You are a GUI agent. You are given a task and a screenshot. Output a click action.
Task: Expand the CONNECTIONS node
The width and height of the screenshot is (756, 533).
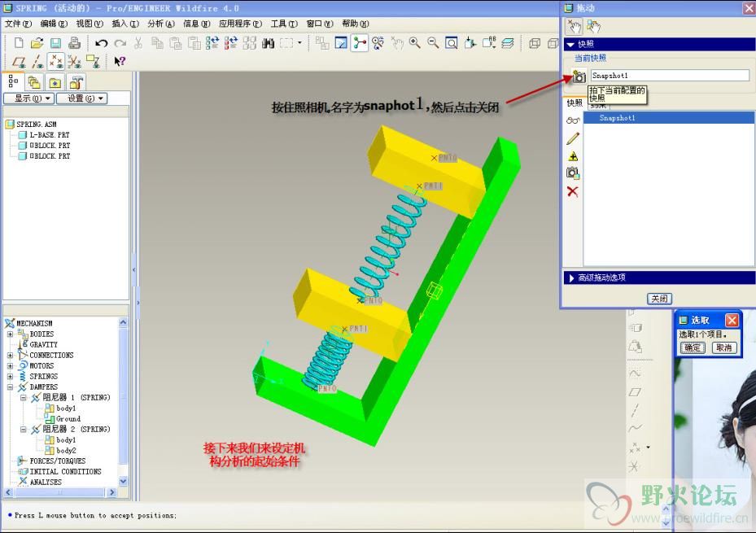click(x=10, y=355)
